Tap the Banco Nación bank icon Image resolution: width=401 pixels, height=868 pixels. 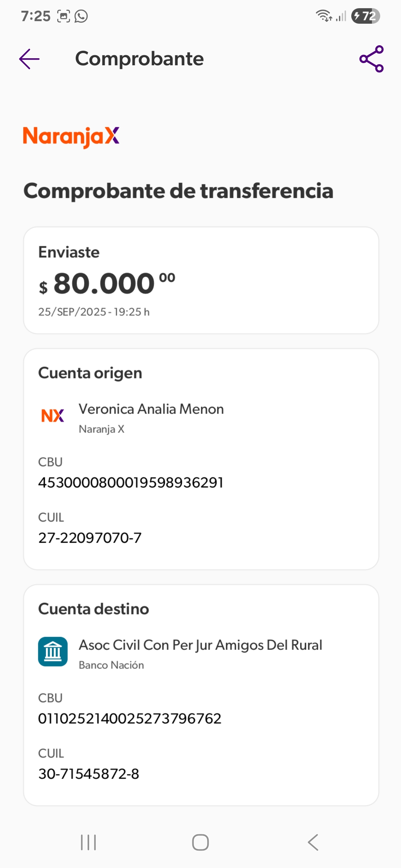(53, 652)
